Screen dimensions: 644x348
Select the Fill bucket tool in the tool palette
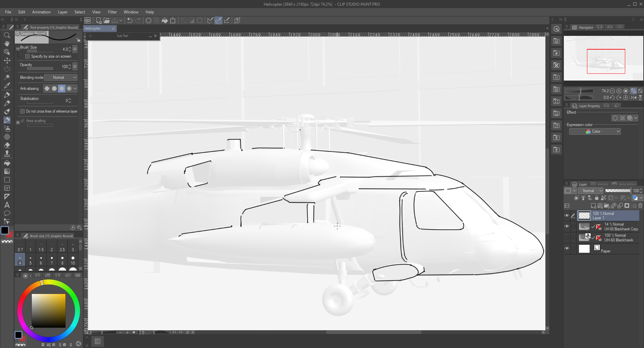tap(7, 163)
